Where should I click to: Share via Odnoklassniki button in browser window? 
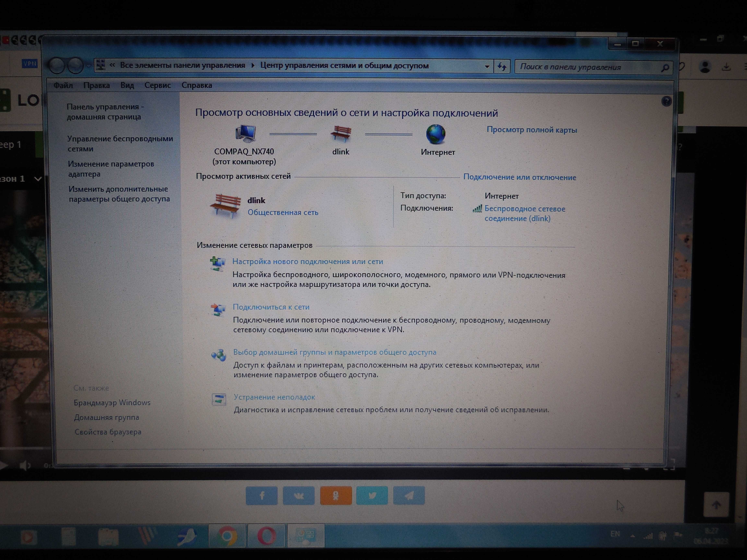(336, 496)
